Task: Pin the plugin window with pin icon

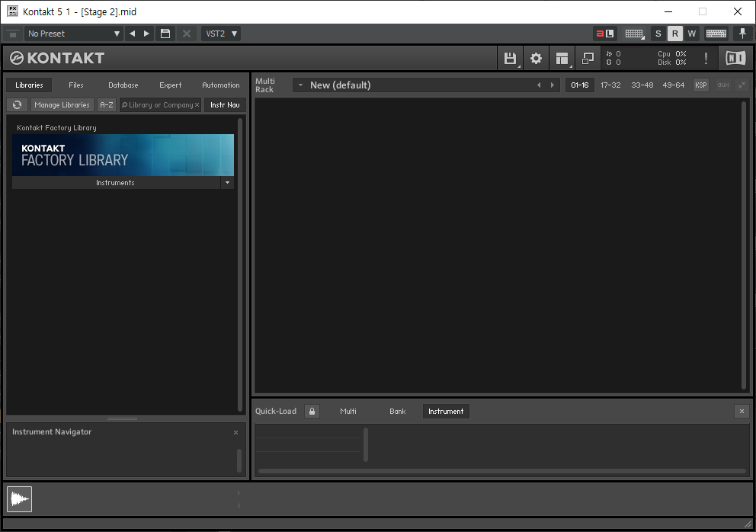Action: click(742, 34)
